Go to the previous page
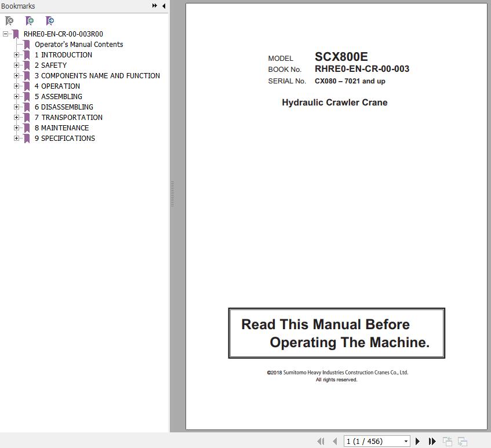The width and height of the screenshot is (491, 448). click(335, 442)
